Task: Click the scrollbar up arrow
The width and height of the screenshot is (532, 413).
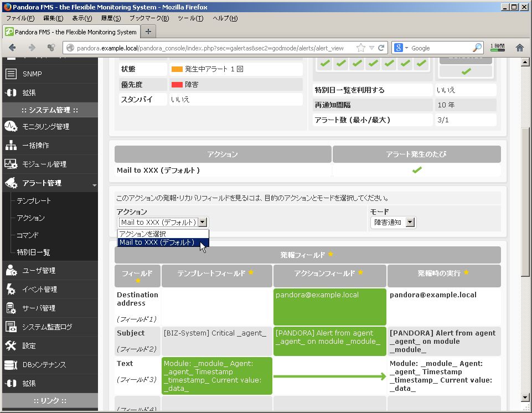Action: click(525, 62)
